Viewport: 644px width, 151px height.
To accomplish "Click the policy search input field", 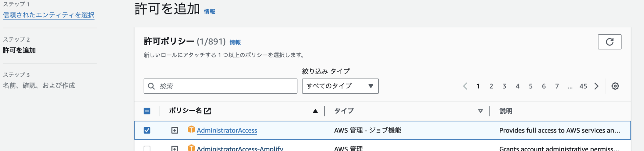I will [220, 86].
